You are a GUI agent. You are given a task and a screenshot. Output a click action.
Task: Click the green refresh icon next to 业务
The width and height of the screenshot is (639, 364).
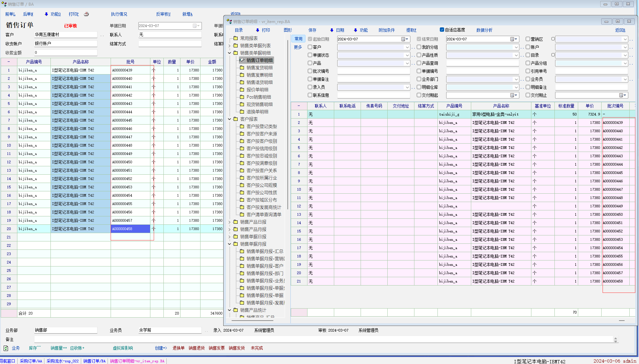pyautogui.click(x=6, y=348)
